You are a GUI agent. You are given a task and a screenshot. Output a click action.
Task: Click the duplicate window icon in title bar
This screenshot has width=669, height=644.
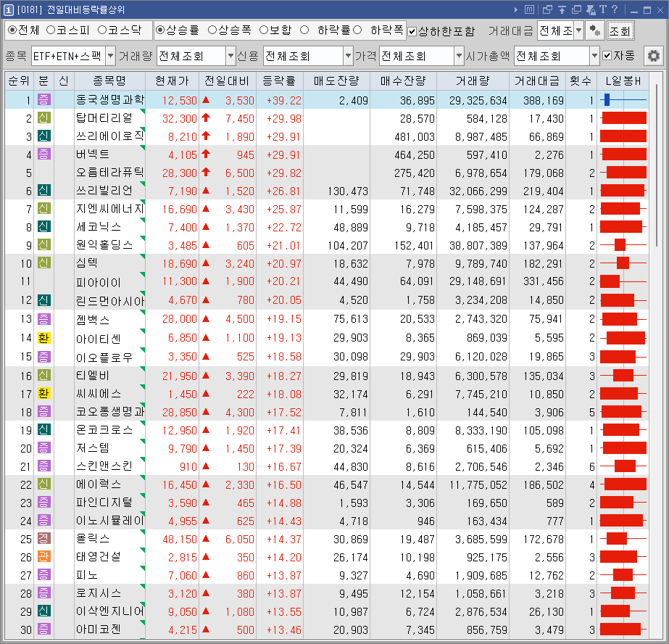576,9
